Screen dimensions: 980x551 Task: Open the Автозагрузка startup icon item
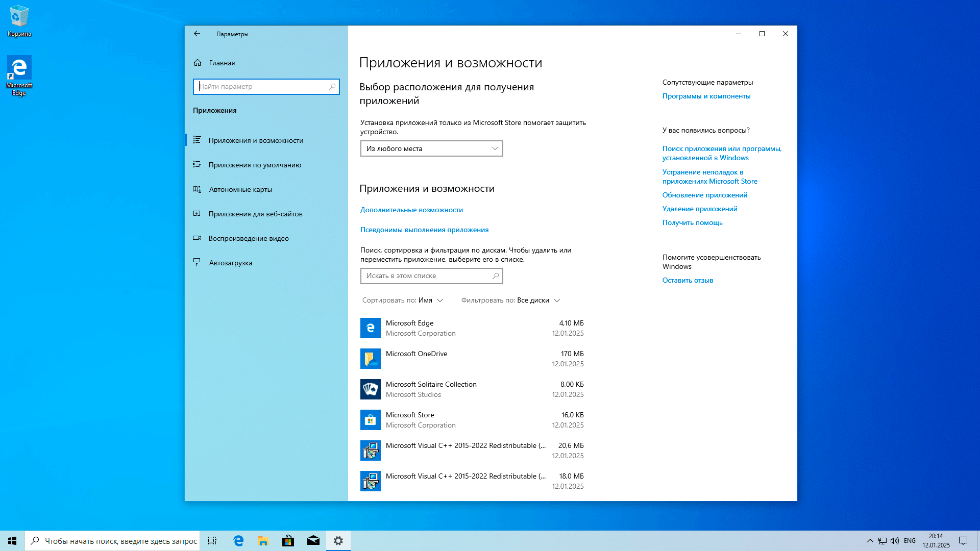[x=197, y=263]
